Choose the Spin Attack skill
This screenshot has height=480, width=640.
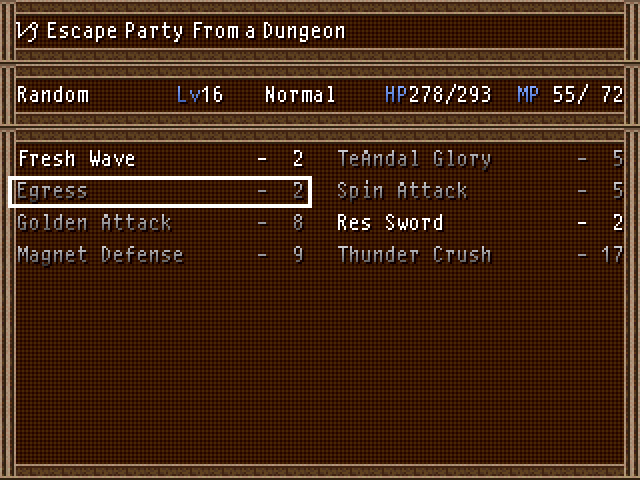point(480,191)
